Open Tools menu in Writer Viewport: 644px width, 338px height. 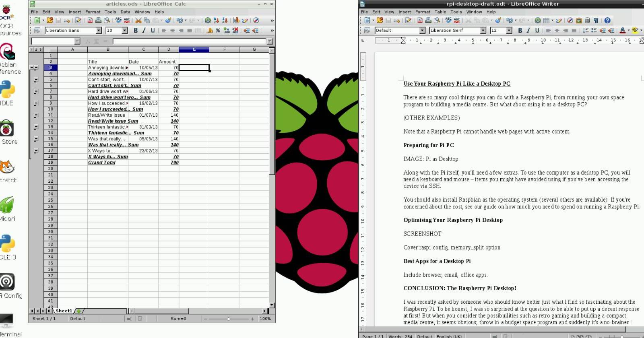click(456, 12)
